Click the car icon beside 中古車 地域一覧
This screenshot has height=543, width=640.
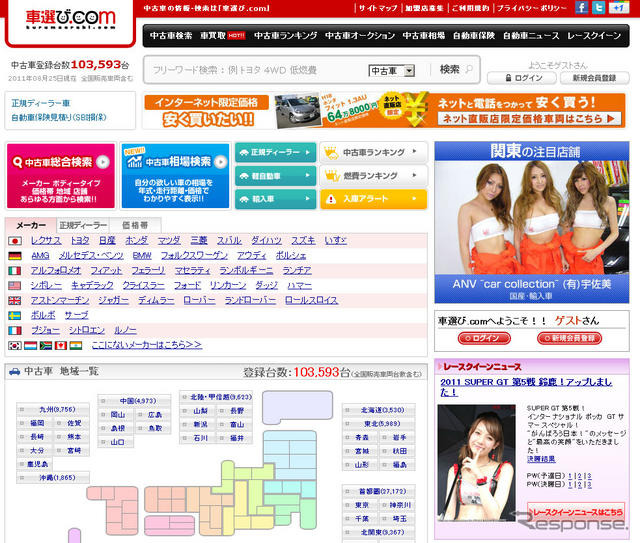click(14, 372)
